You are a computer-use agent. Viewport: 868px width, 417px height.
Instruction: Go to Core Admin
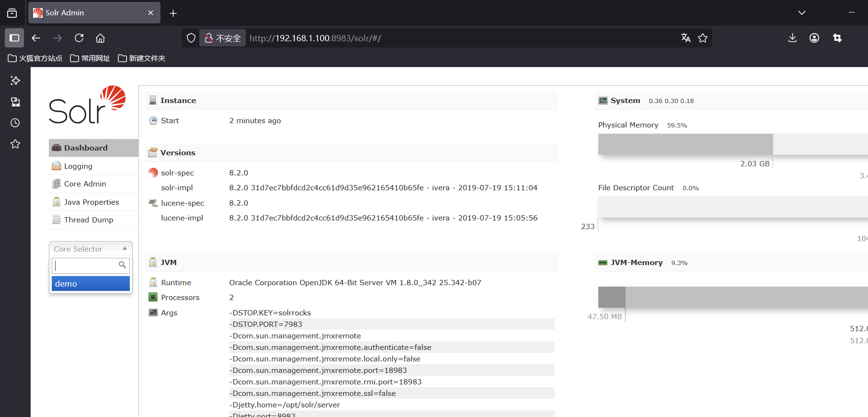93,184
